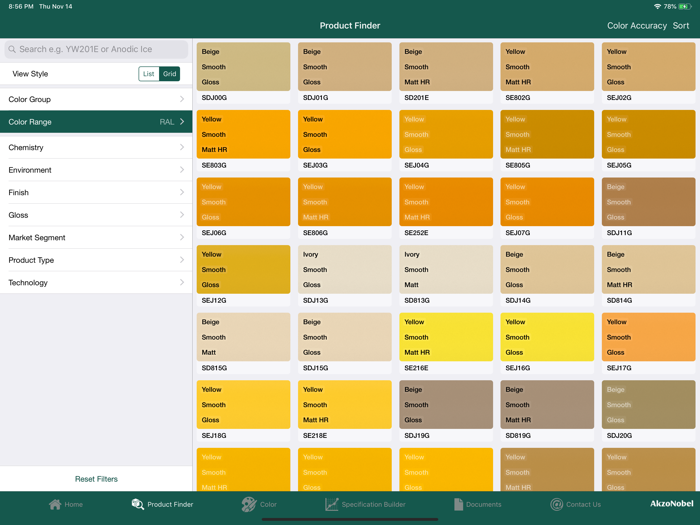Tap the search magnifier icon
This screenshot has height=525, width=700.
(12, 49)
